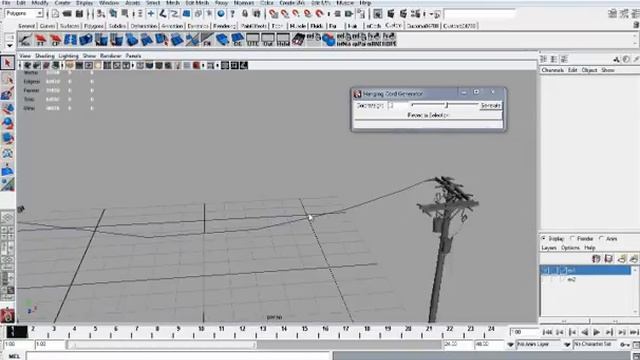The width and height of the screenshot is (640, 360).
Task: Click the first layer editor toolbar icon
Action: [596, 259]
